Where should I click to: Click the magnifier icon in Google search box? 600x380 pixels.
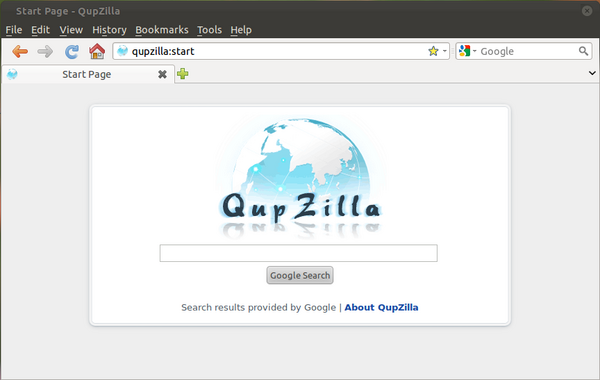pos(583,51)
